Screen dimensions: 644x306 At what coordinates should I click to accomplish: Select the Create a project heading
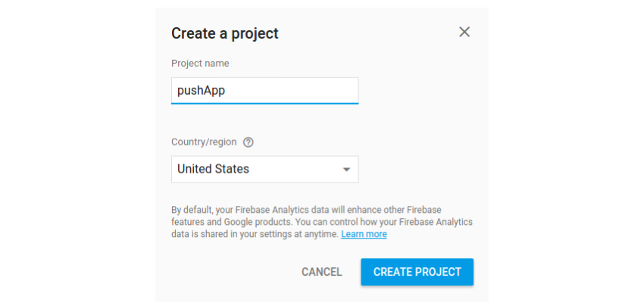click(x=225, y=33)
